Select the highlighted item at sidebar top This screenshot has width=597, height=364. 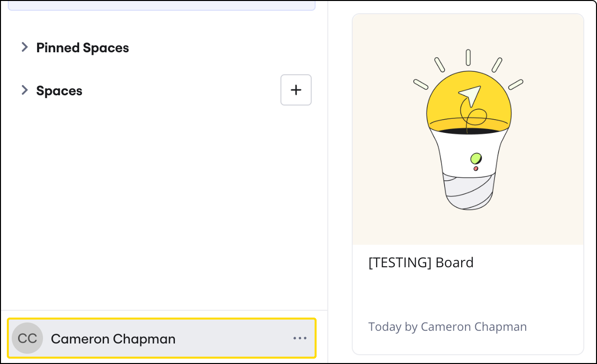161,5
